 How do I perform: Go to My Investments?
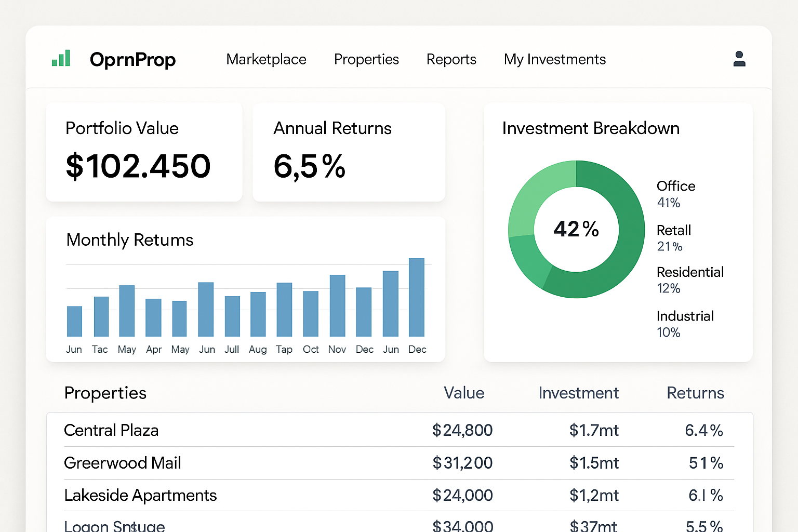pyautogui.click(x=554, y=59)
